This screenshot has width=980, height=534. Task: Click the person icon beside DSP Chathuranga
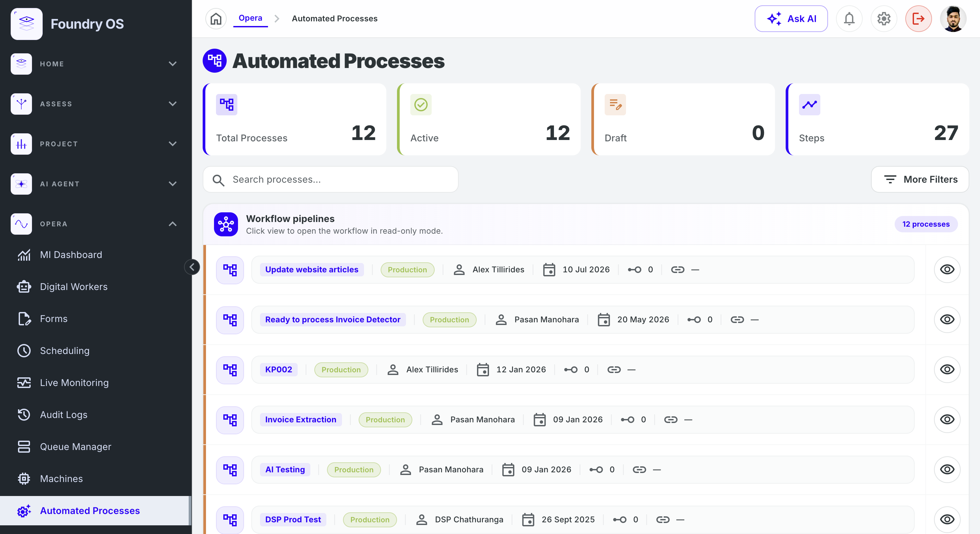pos(421,520)
